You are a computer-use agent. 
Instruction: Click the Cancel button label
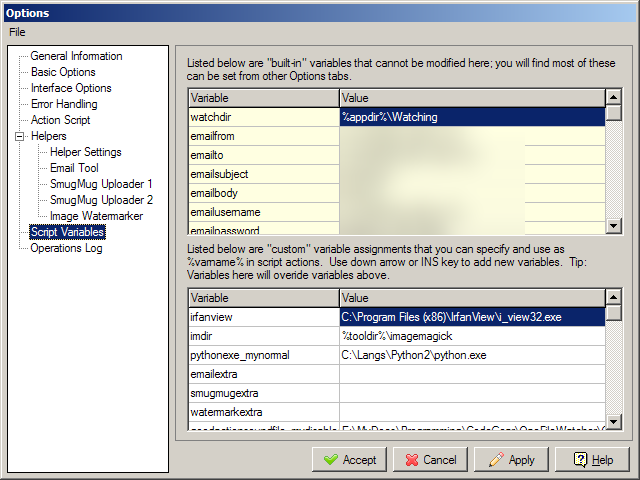(440, 460)
